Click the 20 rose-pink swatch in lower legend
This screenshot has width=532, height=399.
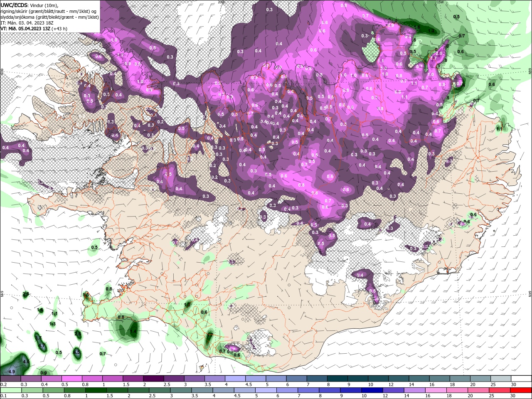click(x=478, y=390)
